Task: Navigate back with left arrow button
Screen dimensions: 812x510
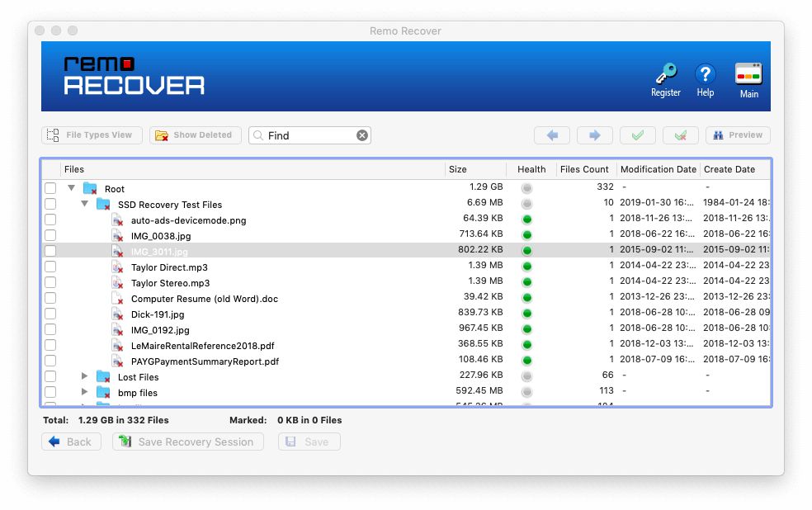Action: click(x=552, y=135)
